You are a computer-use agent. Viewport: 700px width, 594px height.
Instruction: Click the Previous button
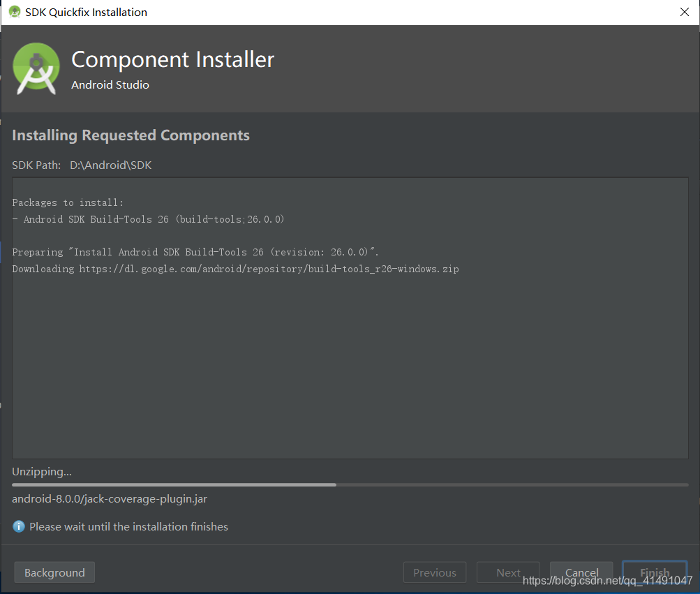point(435,572)
